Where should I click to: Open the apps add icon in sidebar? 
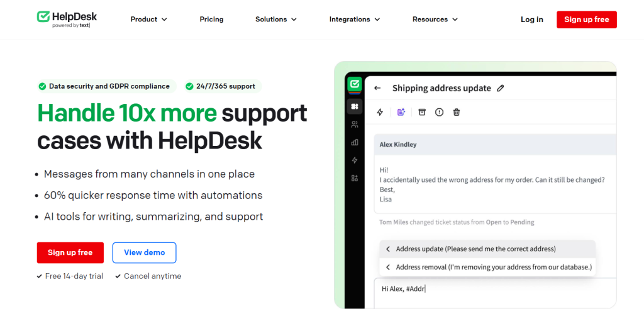(x=355, y=178)
